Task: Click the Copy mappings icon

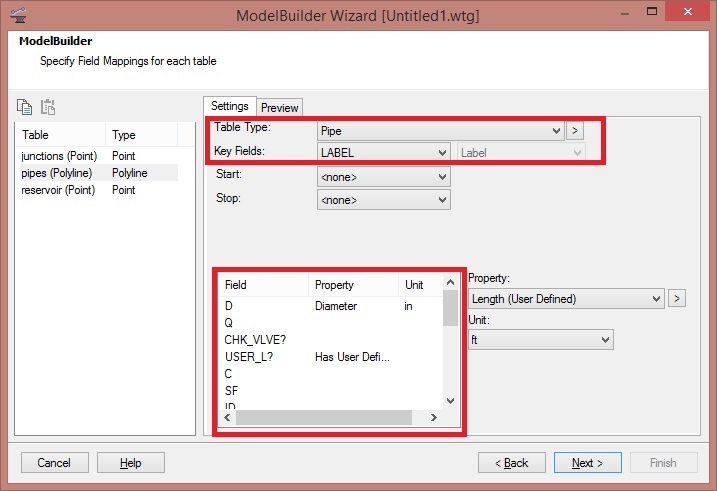Action: [x=24, y=107]
